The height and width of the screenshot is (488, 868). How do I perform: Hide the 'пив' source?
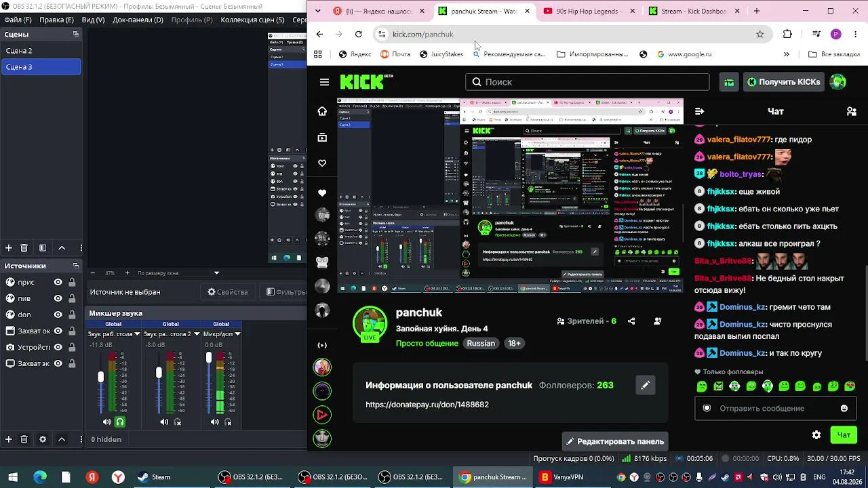click(58, 298)
